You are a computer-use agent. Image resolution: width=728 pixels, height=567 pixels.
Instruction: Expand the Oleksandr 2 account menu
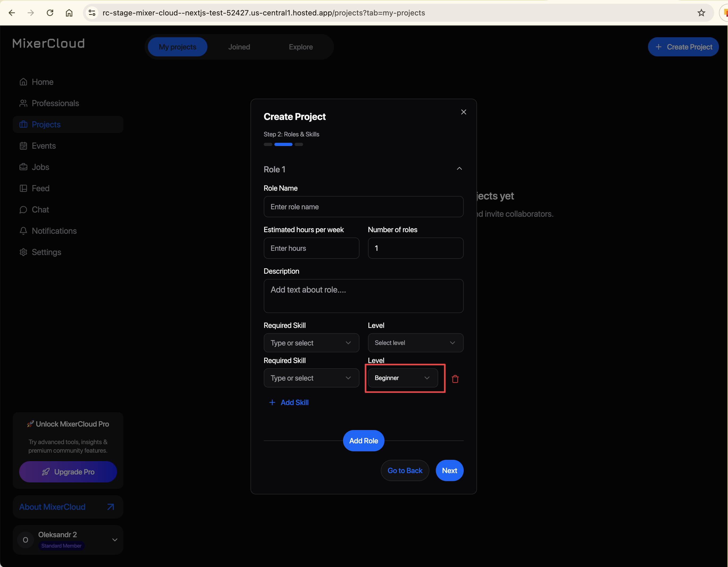pyautogui.click(x=115, y=540)
